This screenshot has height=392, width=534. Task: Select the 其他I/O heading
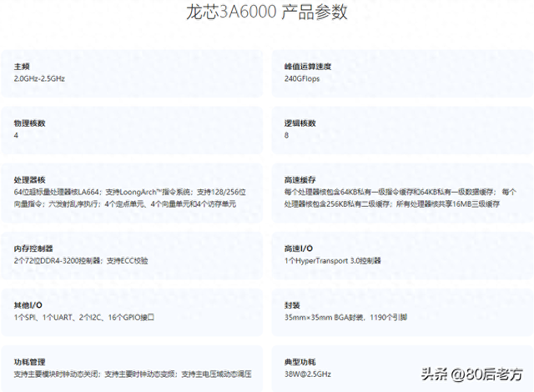[x=28, y=305]
